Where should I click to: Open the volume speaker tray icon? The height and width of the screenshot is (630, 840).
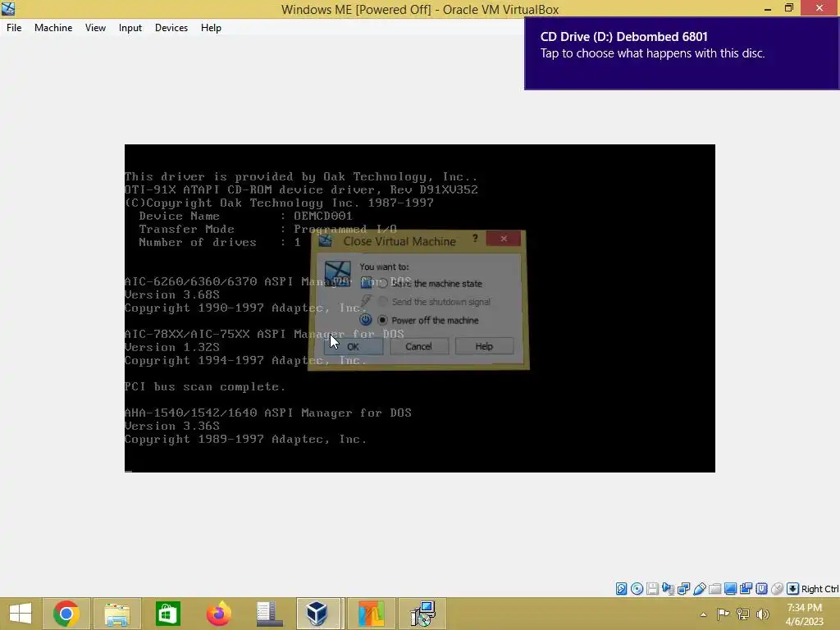(763, 614)
